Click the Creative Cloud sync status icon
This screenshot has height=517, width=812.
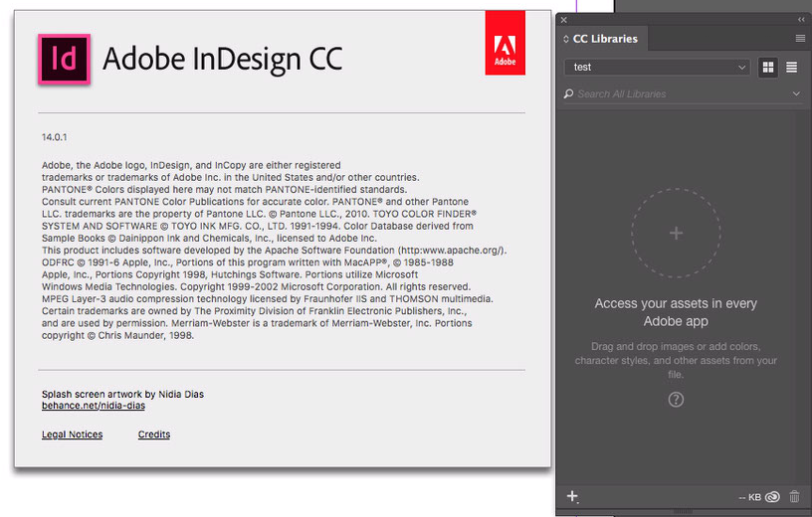click(772, 497)
